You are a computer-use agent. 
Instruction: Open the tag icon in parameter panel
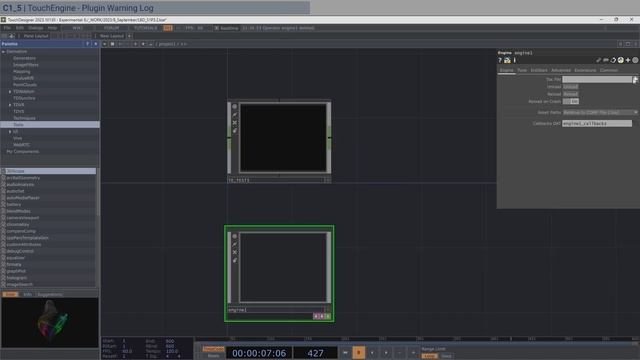(606, 60)
